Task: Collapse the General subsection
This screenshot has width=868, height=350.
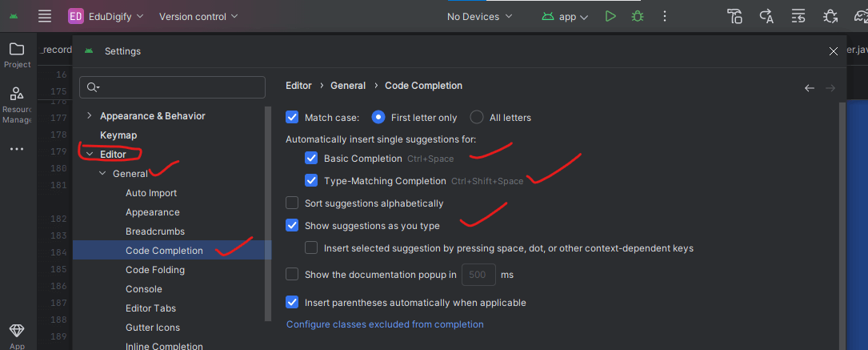Action: 102,173
